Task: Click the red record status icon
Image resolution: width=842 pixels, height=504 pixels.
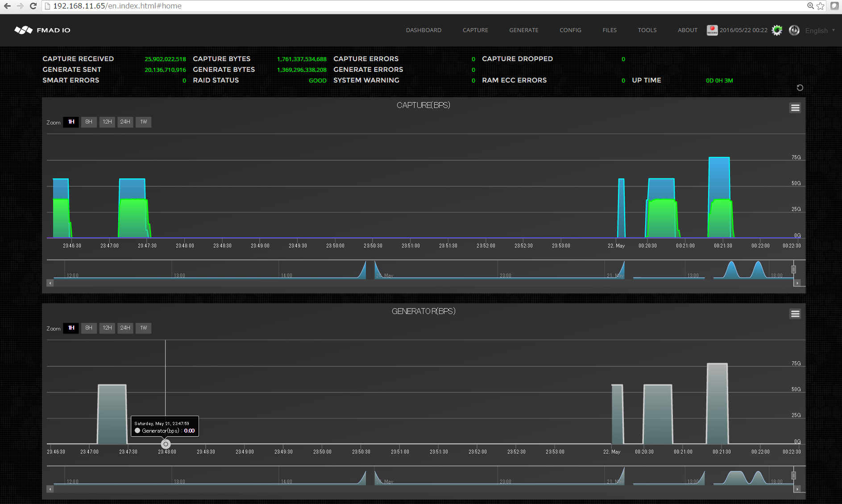Action: tap(712, 30)
